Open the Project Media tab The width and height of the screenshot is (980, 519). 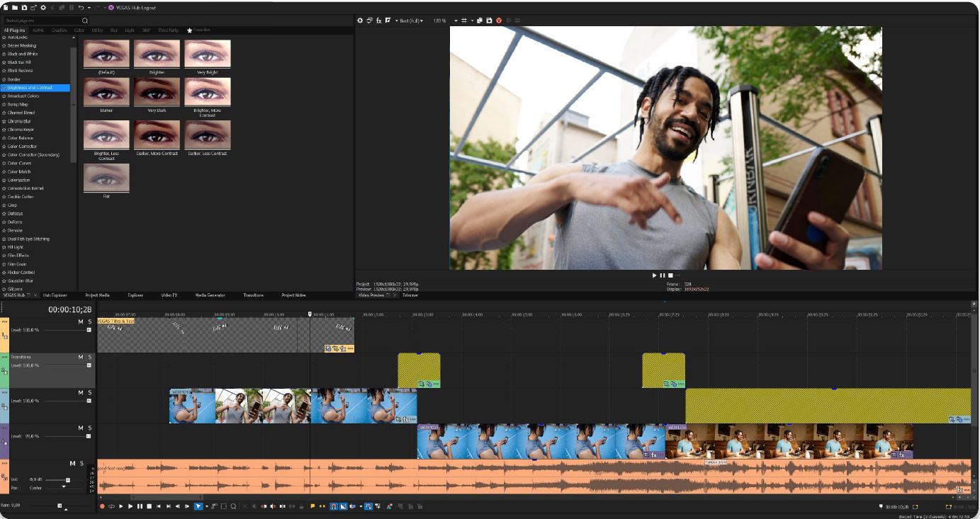[x=97, y=295]
